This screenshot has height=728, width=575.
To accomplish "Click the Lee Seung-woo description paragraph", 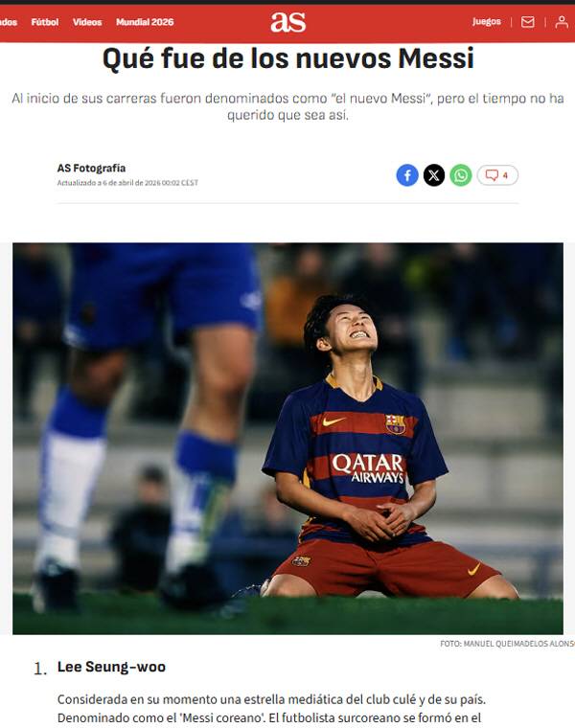I will [272, 709].
